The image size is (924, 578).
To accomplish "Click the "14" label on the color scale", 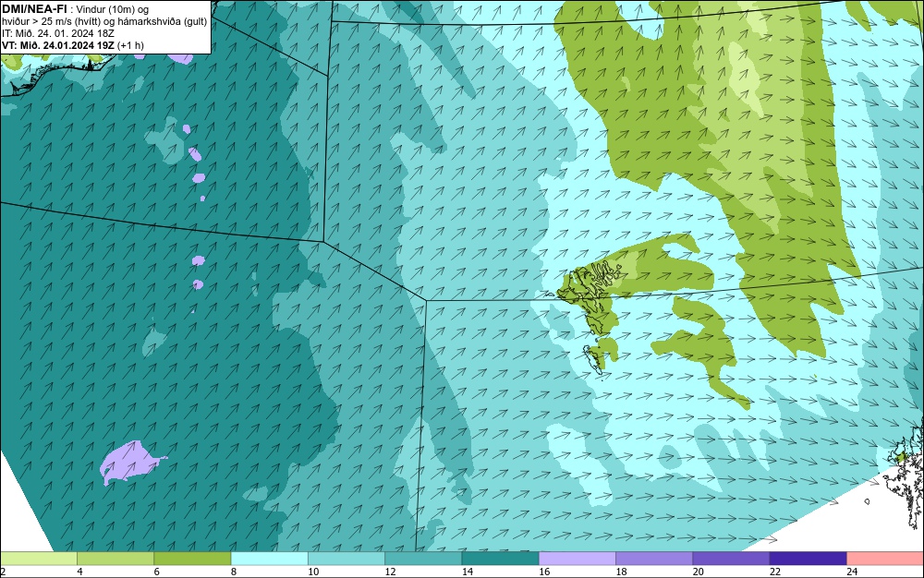I will [468, 572].
